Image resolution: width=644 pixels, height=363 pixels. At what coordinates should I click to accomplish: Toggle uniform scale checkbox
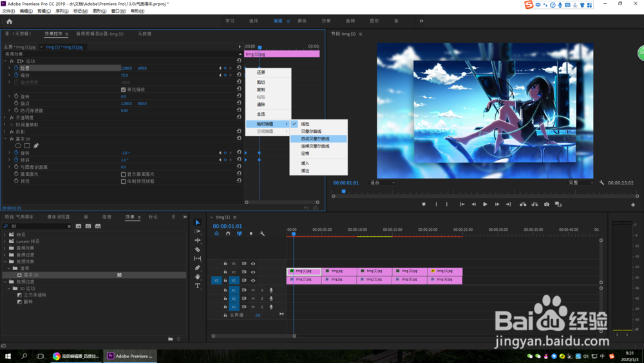click(x=123, y=89)
